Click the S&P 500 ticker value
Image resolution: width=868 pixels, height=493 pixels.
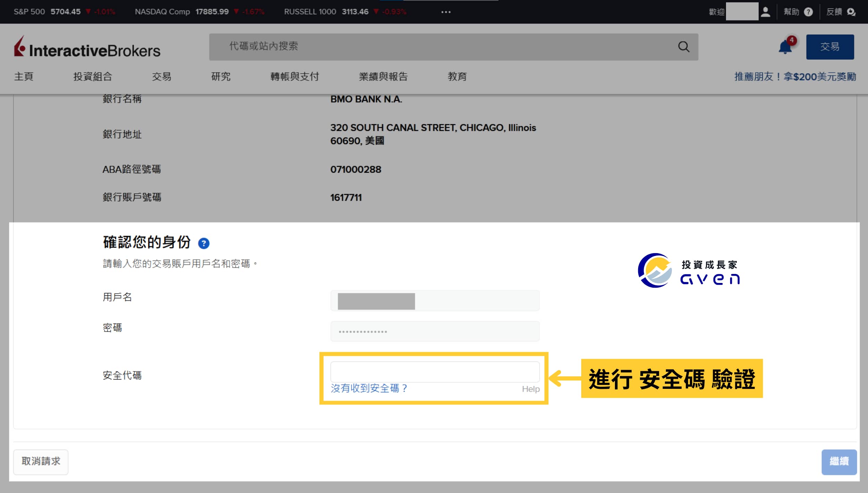point(65,11)
